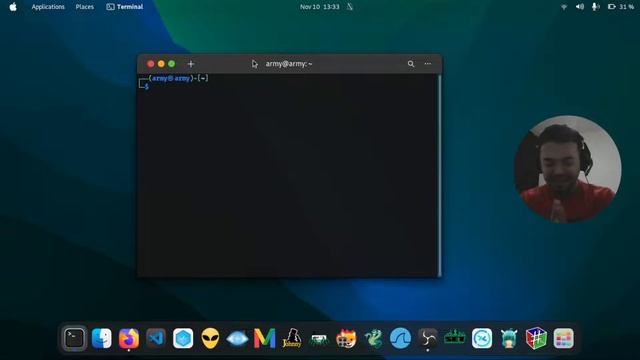Screen dimensions: 640x360
Task: Open the multicolor M dock icon
Action: click(x=264, y=338)
